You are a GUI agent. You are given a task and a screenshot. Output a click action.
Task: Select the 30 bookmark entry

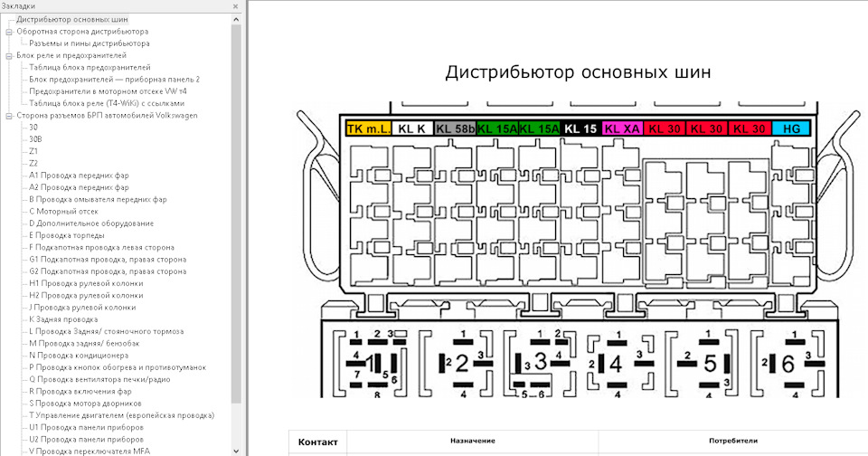pos(33,128)
